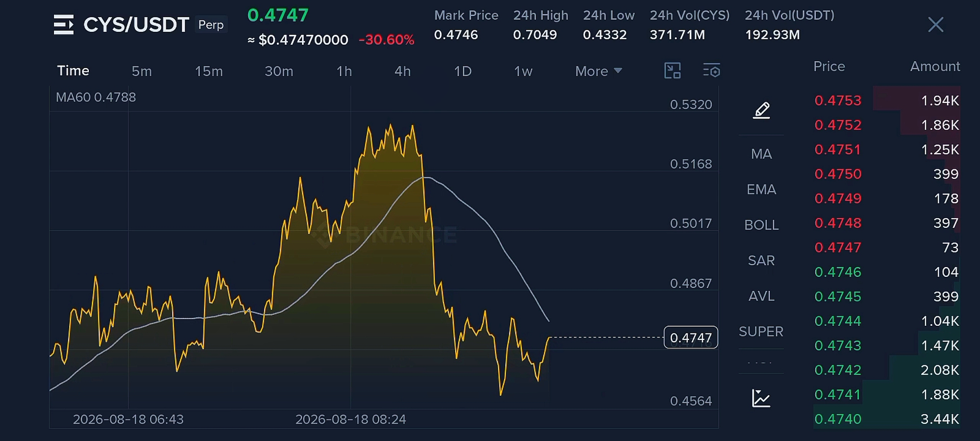
Task: Select ask price 0.4750
Action: pos(838,174)
